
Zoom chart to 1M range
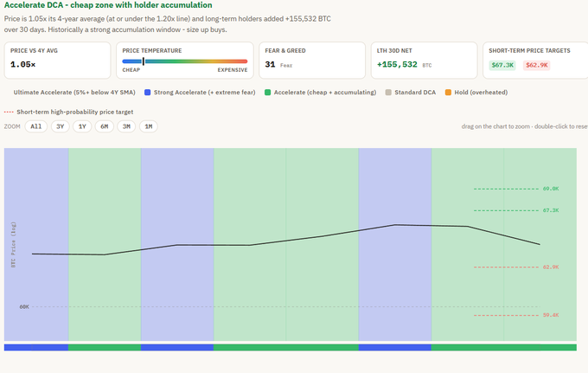point(149,126)
